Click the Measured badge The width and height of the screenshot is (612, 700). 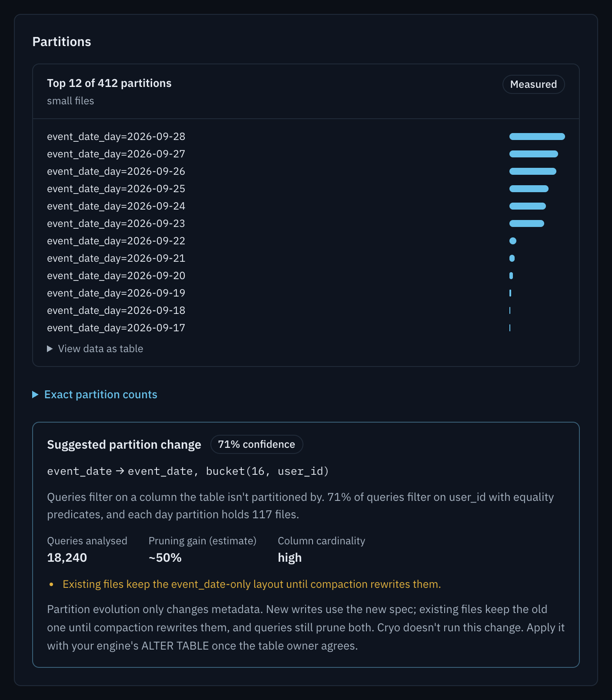click(533, 84)
